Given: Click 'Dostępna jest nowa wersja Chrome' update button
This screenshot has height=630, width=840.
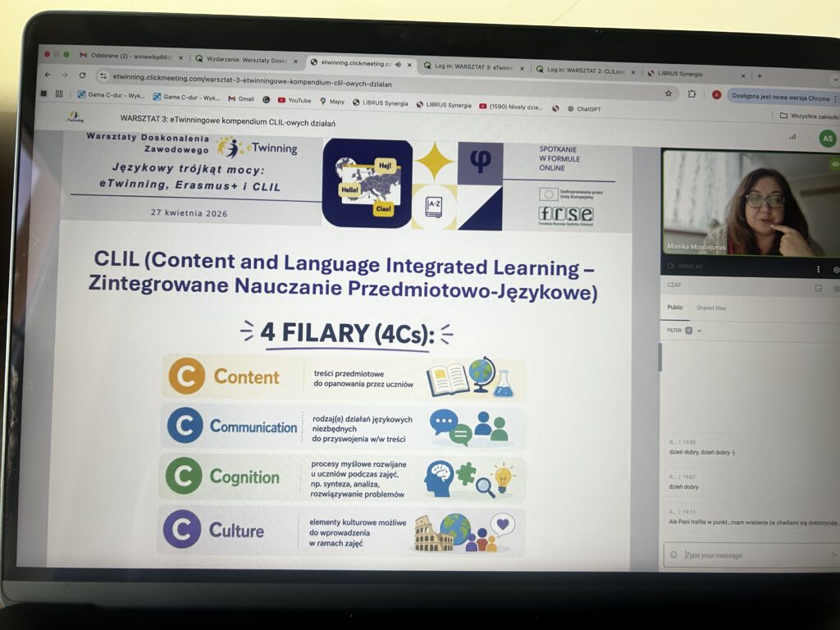Looking at the screenshot, I should pos(780,97).
